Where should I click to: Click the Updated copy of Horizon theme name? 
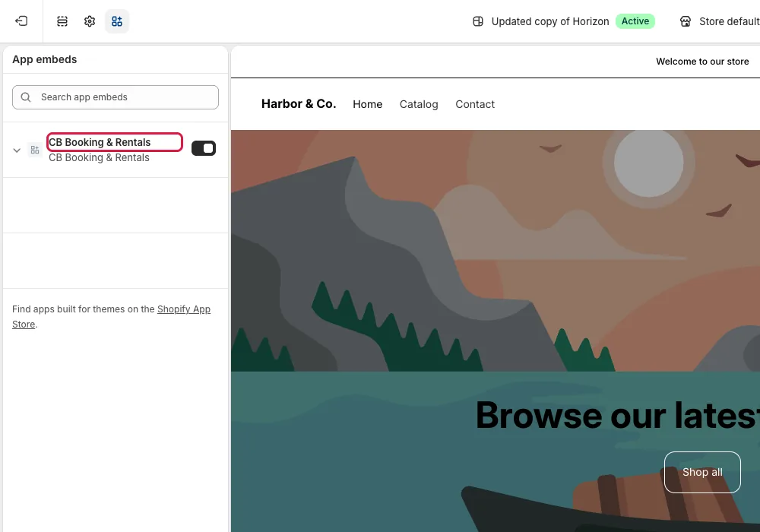pos(550,21)
